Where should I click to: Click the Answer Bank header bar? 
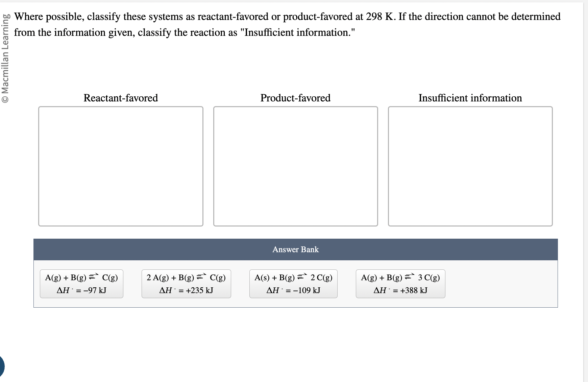[x=295, y=249]
